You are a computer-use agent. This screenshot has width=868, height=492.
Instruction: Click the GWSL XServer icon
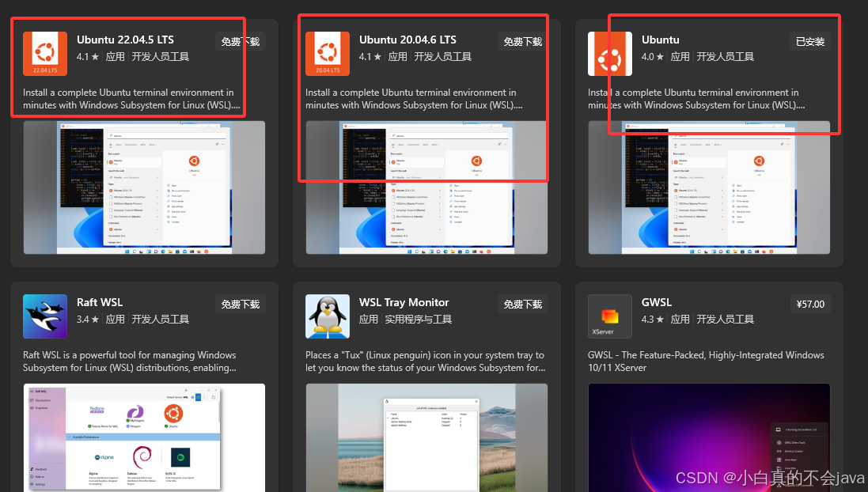[609, 316]
